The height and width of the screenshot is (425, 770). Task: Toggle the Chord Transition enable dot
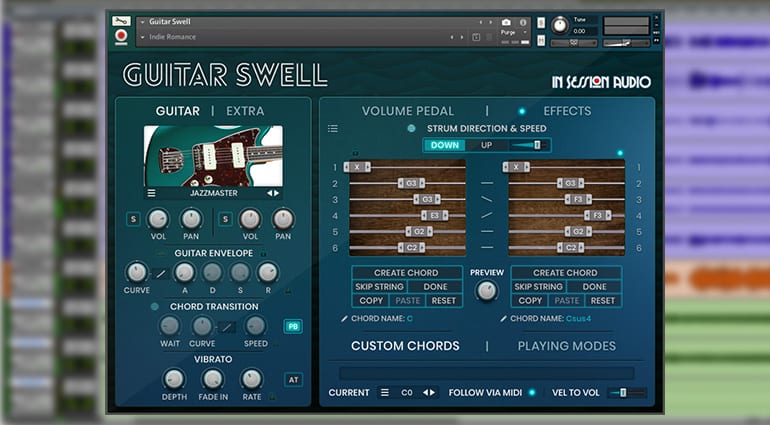pyautogui.click(x=155, y=307)
